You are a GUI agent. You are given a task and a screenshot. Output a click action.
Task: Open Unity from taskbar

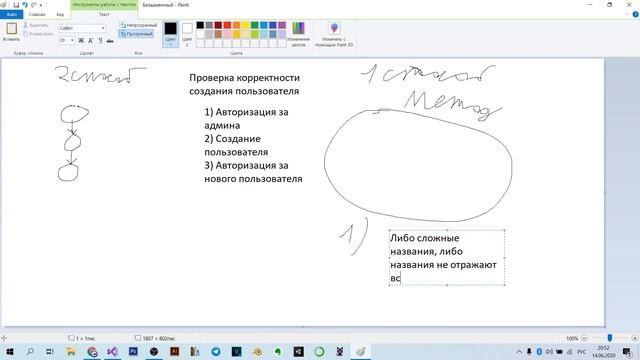[x=298, y=351]
